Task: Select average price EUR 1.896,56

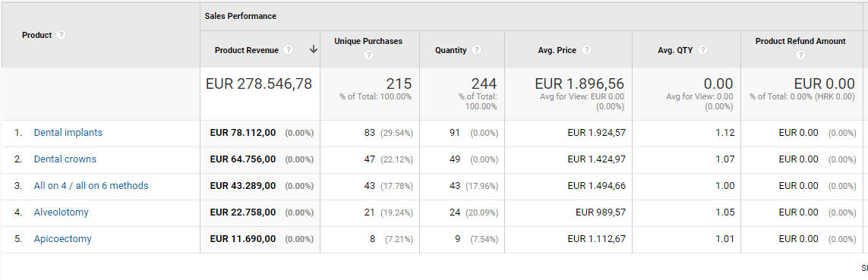Action: 579,84
